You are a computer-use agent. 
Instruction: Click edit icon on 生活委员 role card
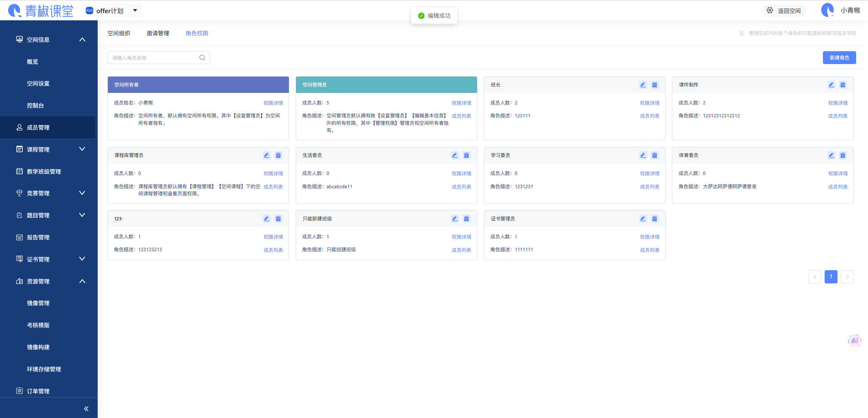pos(455,155)
